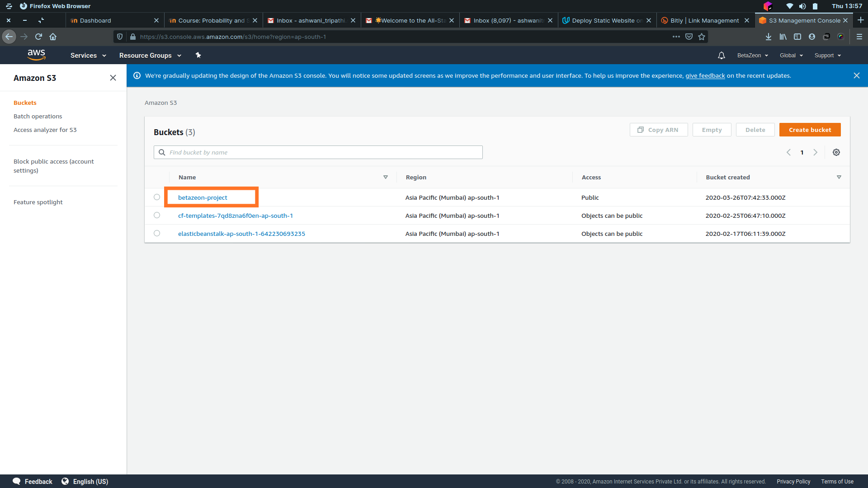Dismiss the blue S3 console update banner

click(x=857, y=75)
